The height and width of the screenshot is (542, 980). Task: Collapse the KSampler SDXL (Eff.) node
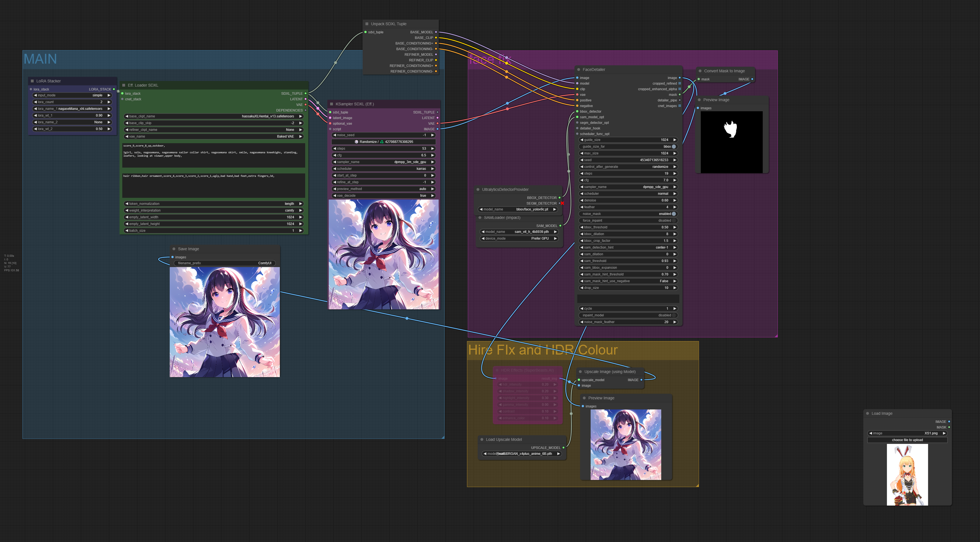(331, 104)
